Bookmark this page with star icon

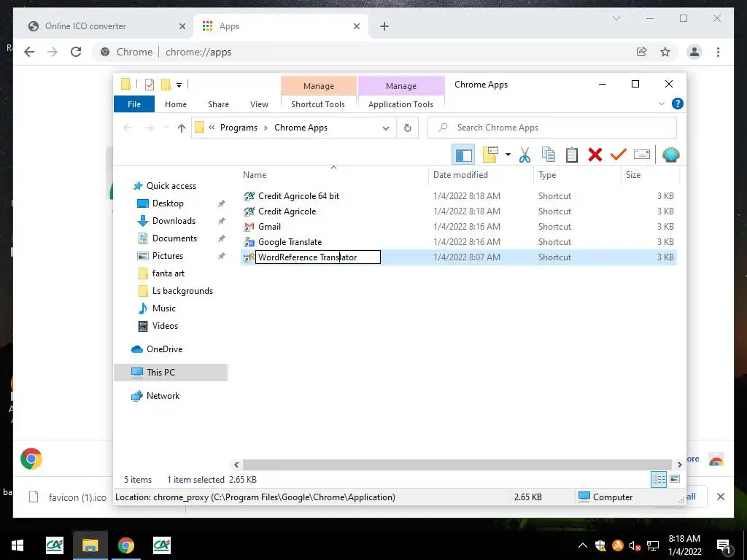(x=665, y=52)
